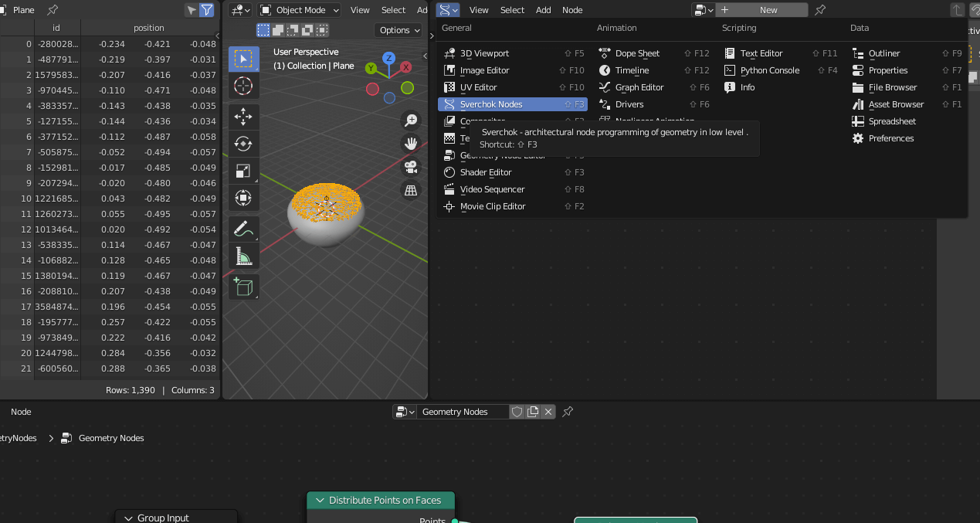Pick the Rotate tool
The image size is (980, 523).
pyautogui.click(x=243, y=144)
